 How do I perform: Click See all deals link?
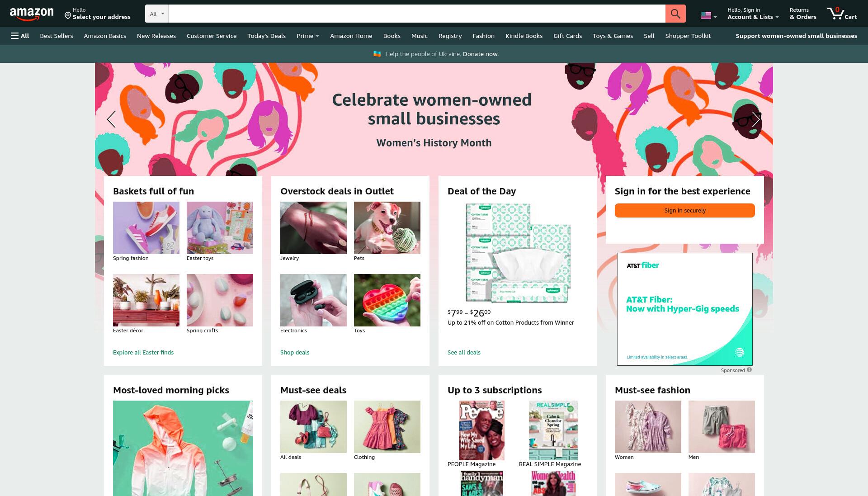(x=464, y=352)
